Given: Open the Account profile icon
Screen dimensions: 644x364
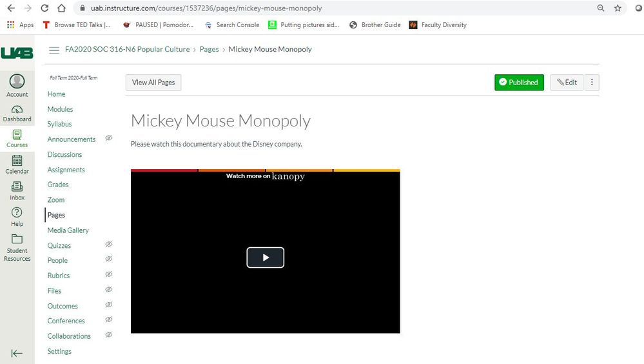Looking at the screenshot, I should point(17,82).
